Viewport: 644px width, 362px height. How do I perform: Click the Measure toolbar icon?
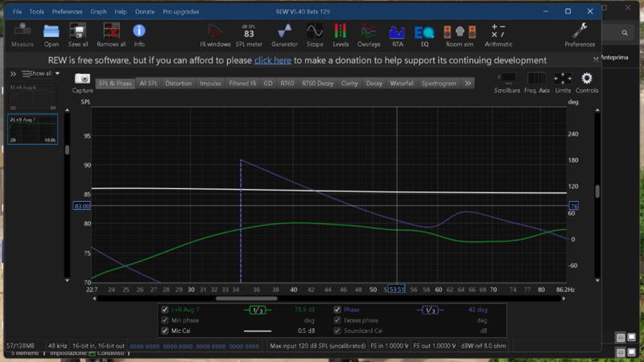click(23, 35)
